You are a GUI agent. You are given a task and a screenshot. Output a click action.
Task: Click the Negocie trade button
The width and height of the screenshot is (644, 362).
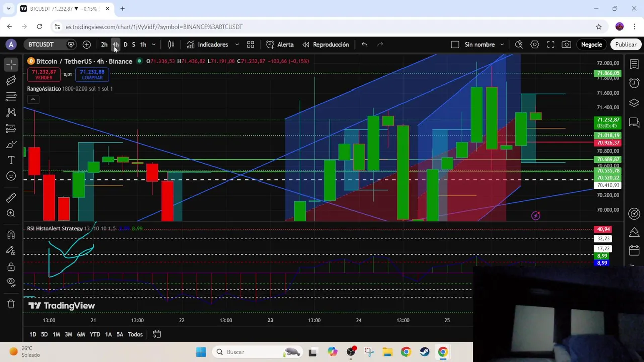[x=592, y=45]
